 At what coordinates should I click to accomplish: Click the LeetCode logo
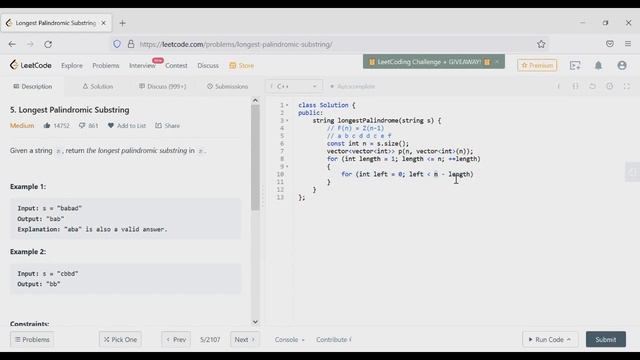pyautogui.click(x=31, y=65)
